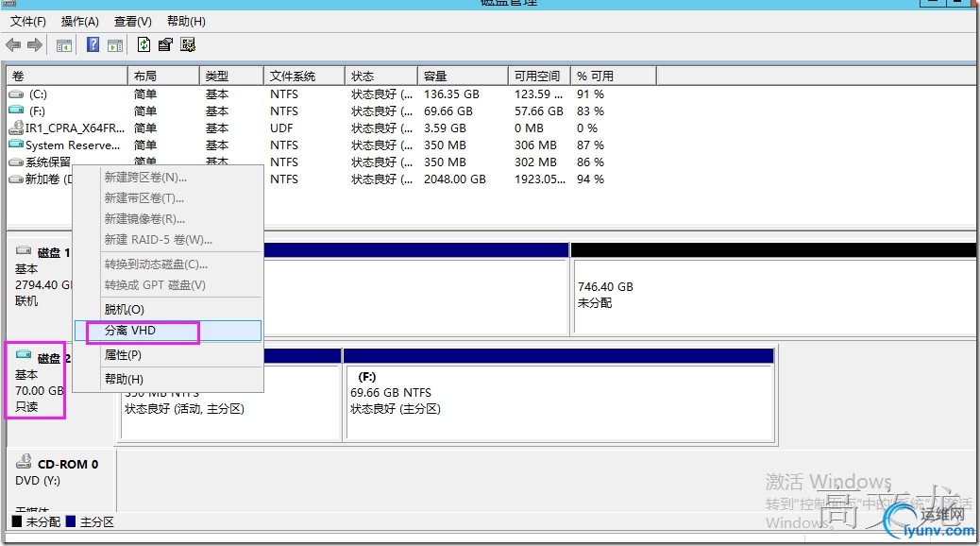The width and height of the screenshot is (980, 546).
Task: Open the 文件(F) menu
Action: [x=28, y=22]
